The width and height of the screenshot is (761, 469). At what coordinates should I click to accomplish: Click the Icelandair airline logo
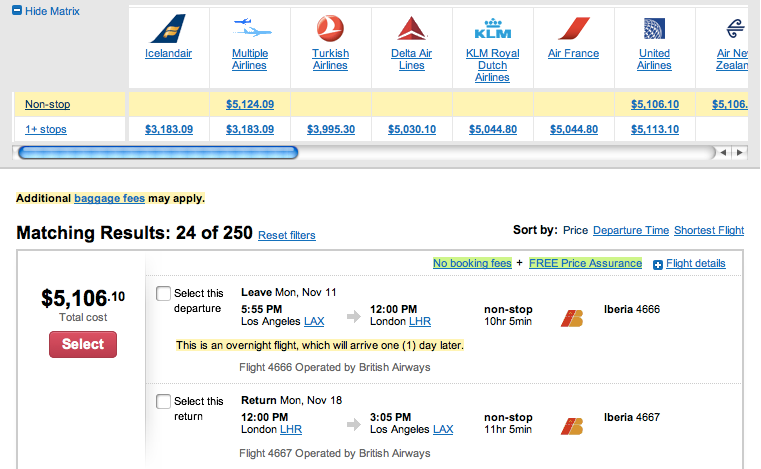click(x=168, y=26)
